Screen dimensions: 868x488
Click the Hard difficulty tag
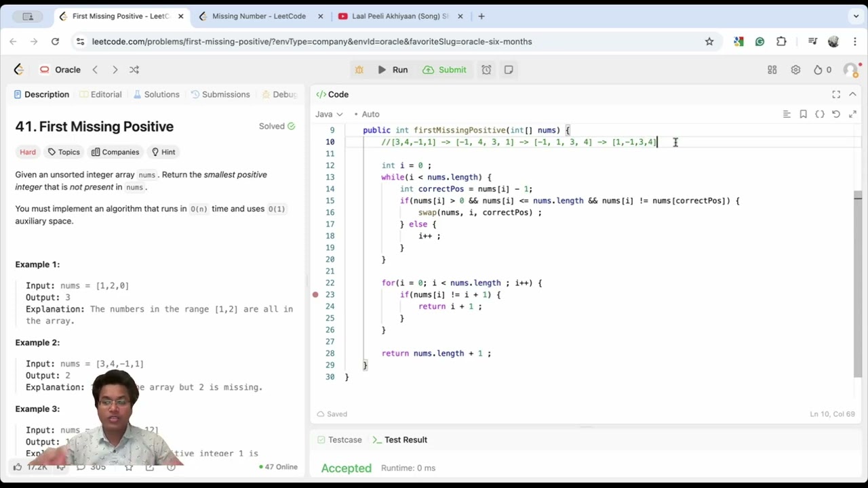pos(28,152)
